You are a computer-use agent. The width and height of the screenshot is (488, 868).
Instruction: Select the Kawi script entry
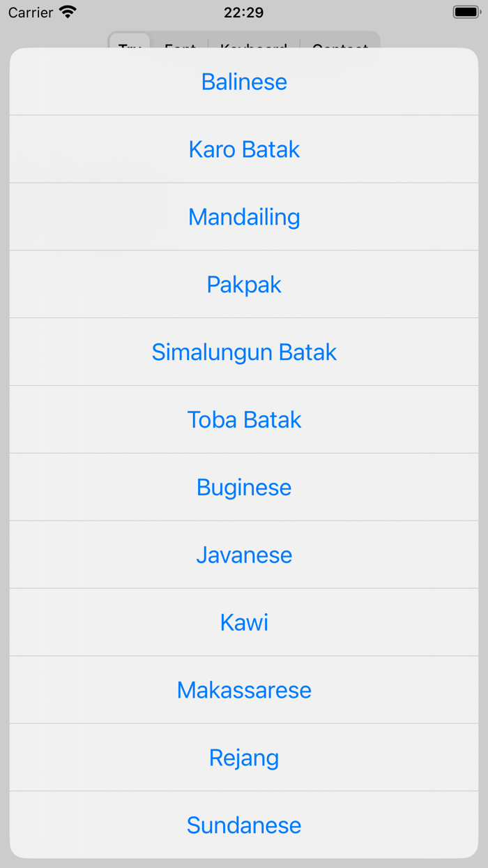click(244, 622)
